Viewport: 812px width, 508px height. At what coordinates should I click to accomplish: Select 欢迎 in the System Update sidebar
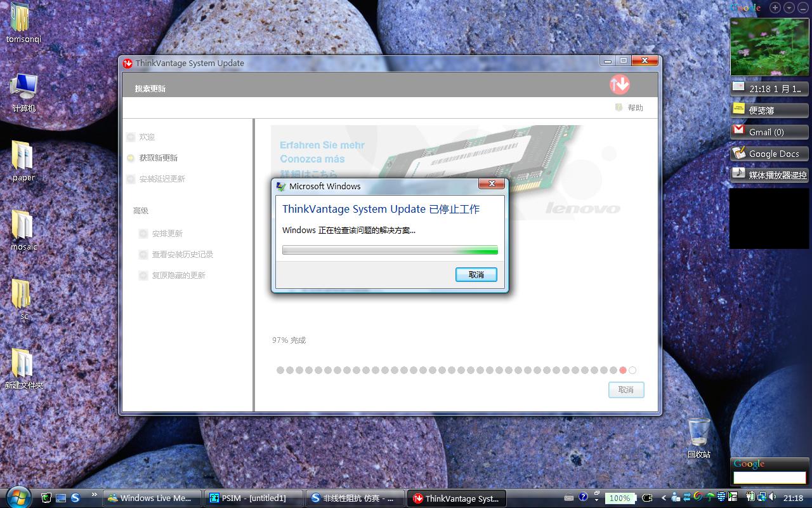pos(147,137)
